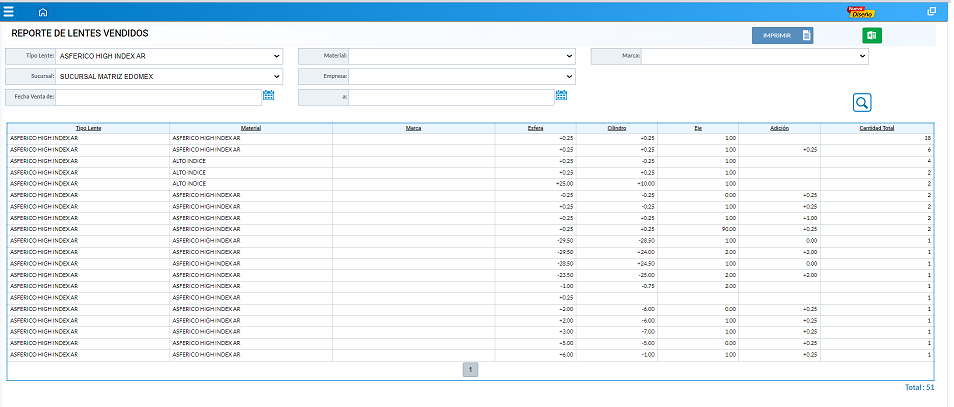The image size is (954, 407).
Task: Sort by Esfera column header
Action: pos(535,128)
